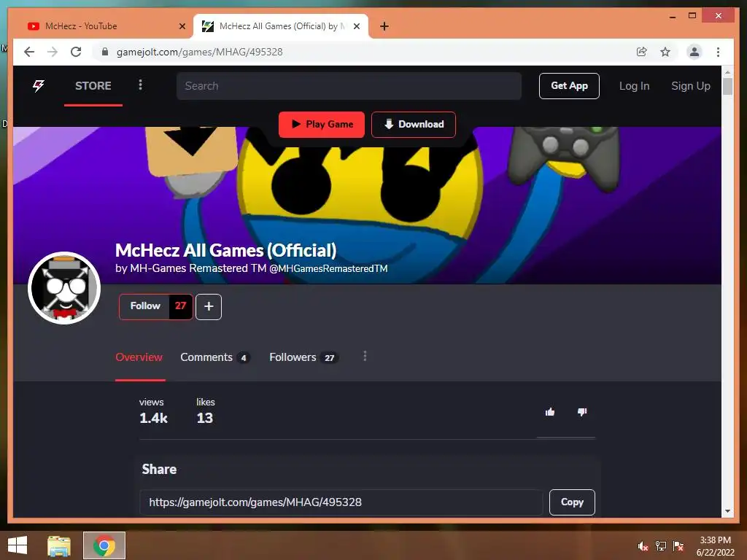Click the site security lock icon
This screenshot has width=747, height=560.
[x=105, y=52]
